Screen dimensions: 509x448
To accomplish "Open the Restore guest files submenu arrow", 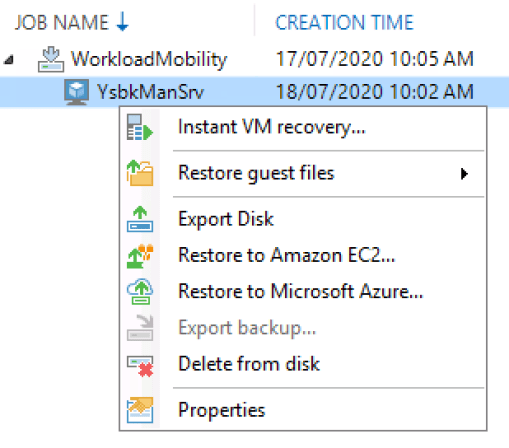I will tap(464, 174).
